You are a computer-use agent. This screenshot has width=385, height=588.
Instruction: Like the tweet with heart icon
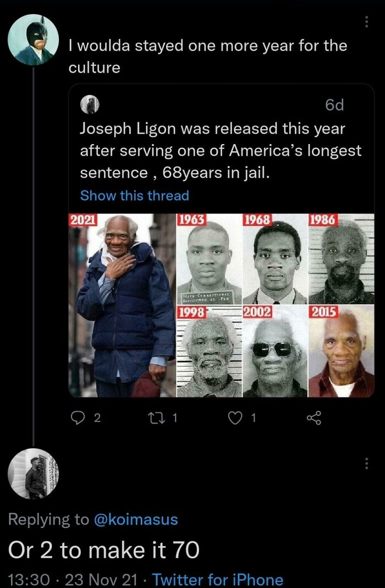coord(235,417)
